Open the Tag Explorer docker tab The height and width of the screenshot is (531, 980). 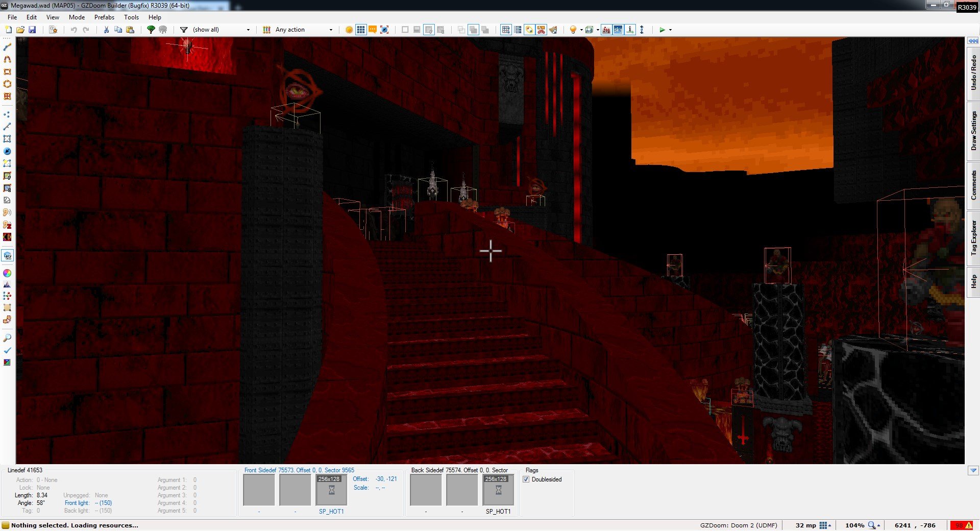[973, 238]
